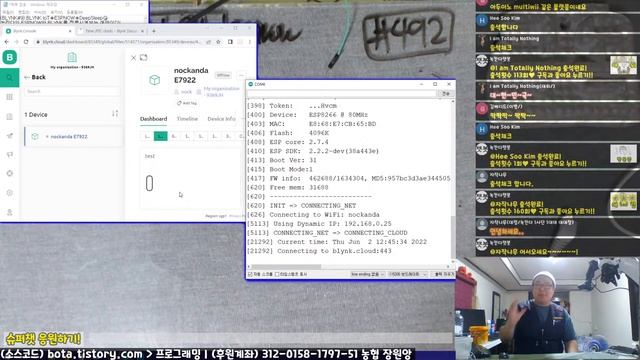Screen dimensions: 640x360
Task: Click 'Add tag' under device name
Action: [x=187, y=103]
